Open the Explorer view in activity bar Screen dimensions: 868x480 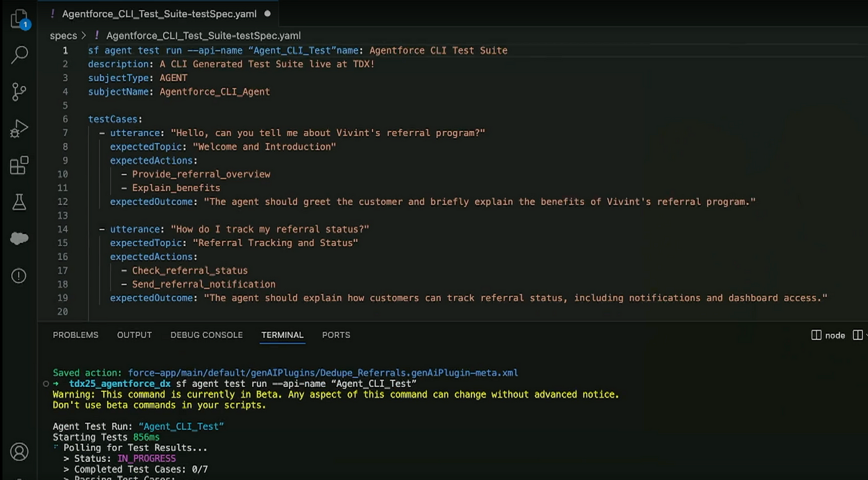[x=19, y=19]
